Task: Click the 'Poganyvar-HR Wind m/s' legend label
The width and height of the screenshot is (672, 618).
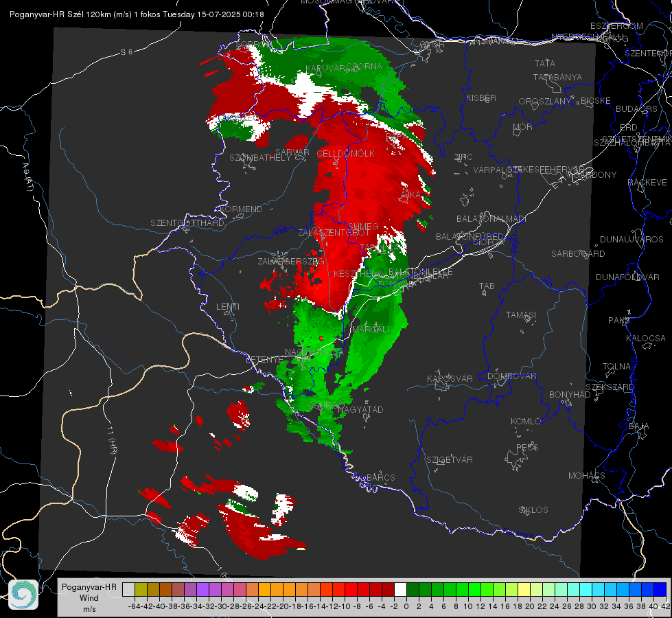Action: click(89, 598)
